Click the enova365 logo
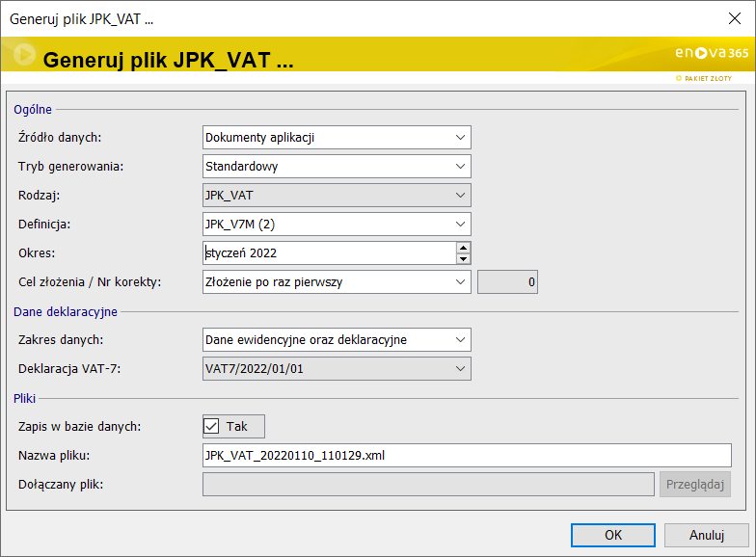The image size is (756, 557). pos(712,54)
